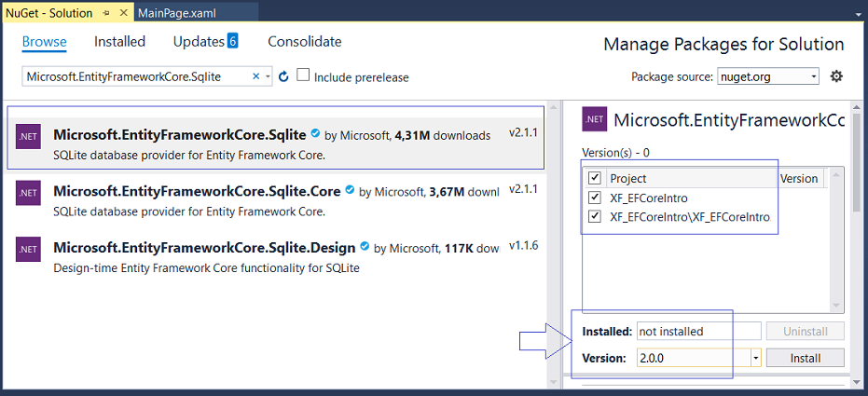Click the XF_EFCoreIntro\XF_EFCoreIntro row name
This screenshot has width=868, height=396.
click(x=690, y=217)
